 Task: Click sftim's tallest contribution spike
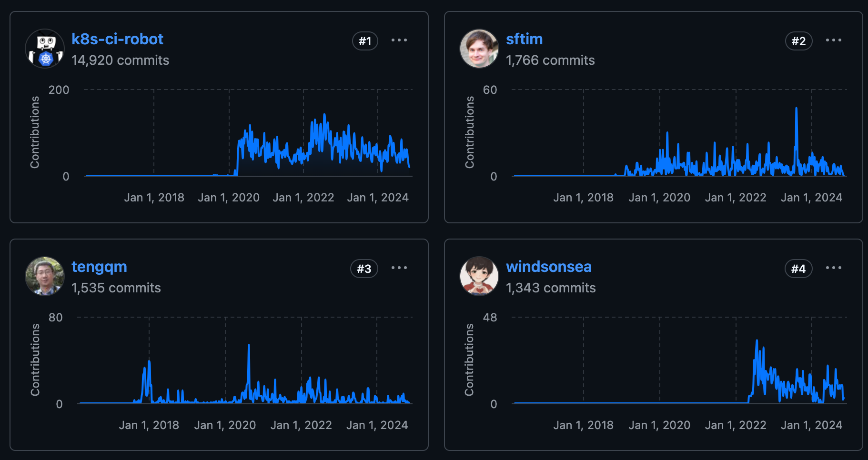[x=796, y=110]
